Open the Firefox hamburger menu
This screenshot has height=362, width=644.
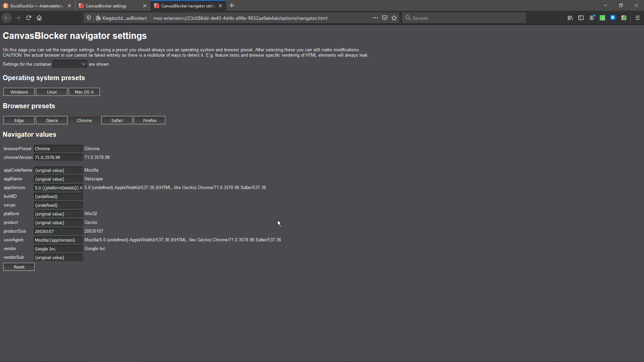[x=638, y=18]
